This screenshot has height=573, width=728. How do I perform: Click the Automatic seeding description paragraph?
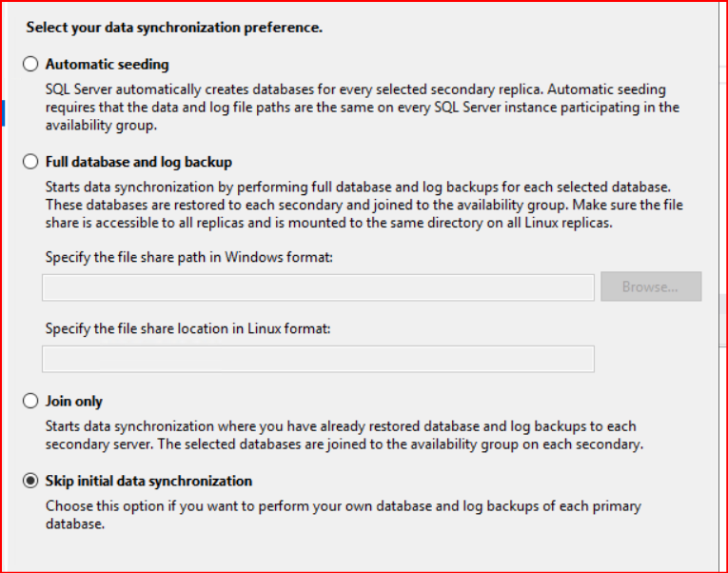point(362,107)
